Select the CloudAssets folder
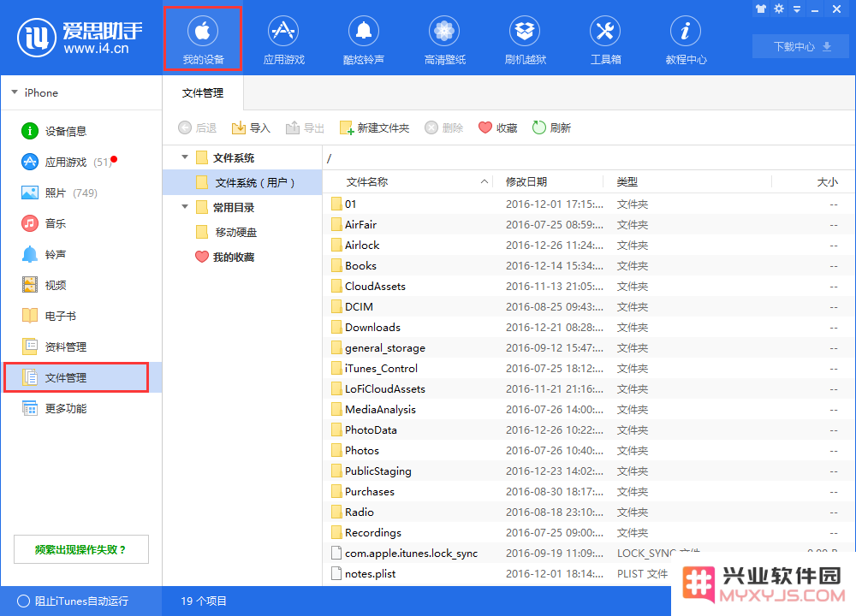Image resolution: width=856 pixels, height=616 pixels. click(587, 287)
